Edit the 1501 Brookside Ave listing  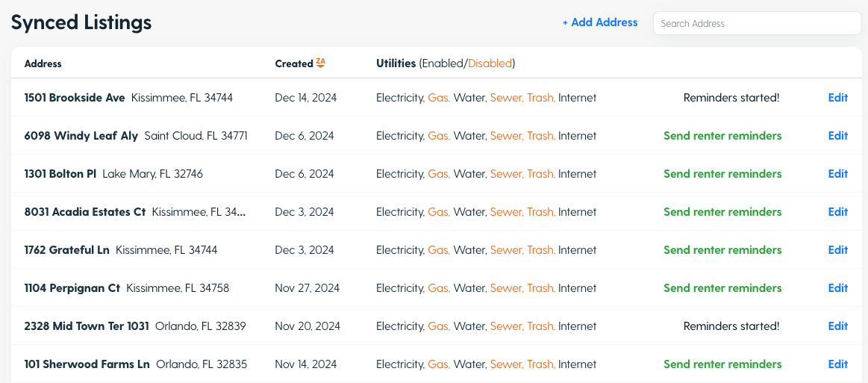click(837, 97)
